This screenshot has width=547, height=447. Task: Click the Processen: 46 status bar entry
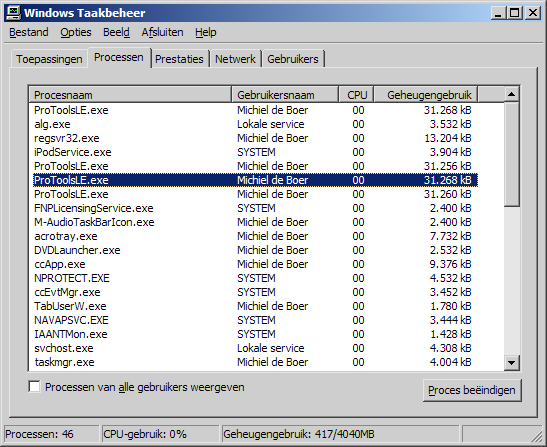(52, 434)
